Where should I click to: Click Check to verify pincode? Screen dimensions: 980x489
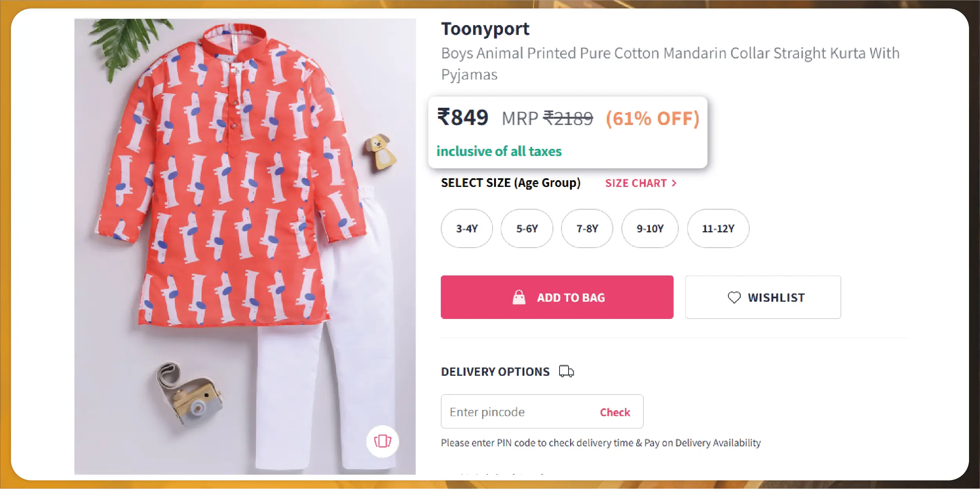pos(615,412)
